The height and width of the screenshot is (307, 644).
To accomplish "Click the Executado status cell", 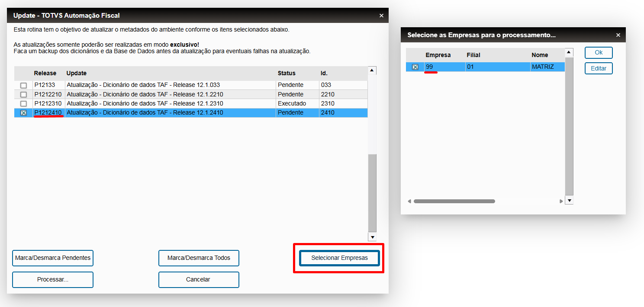I will [297, 104].
